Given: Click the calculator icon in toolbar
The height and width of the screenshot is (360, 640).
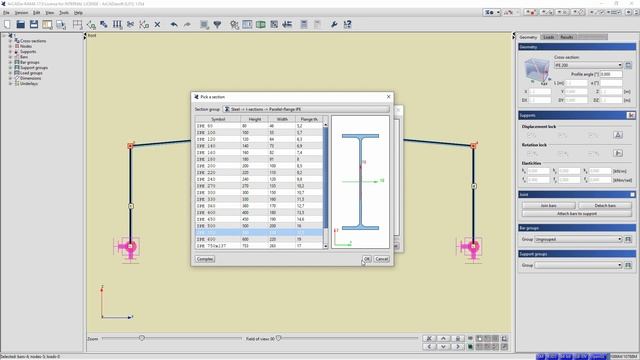Looking at the screenshot, I should 304,24.
